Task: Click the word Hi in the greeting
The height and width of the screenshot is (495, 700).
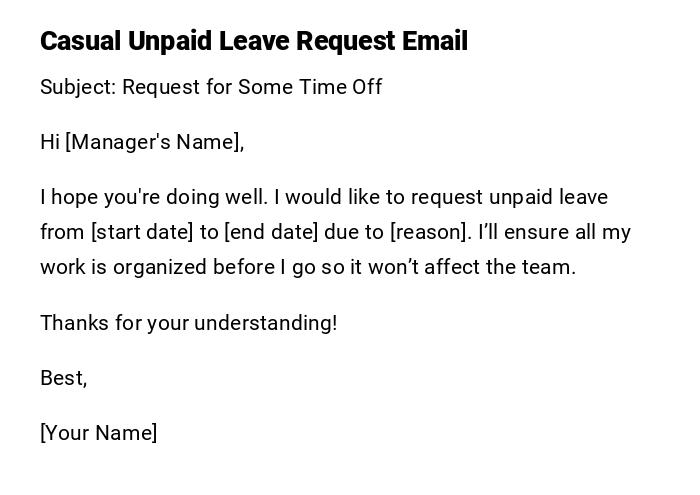Action: pyautogui.click(x=50, y=142)
